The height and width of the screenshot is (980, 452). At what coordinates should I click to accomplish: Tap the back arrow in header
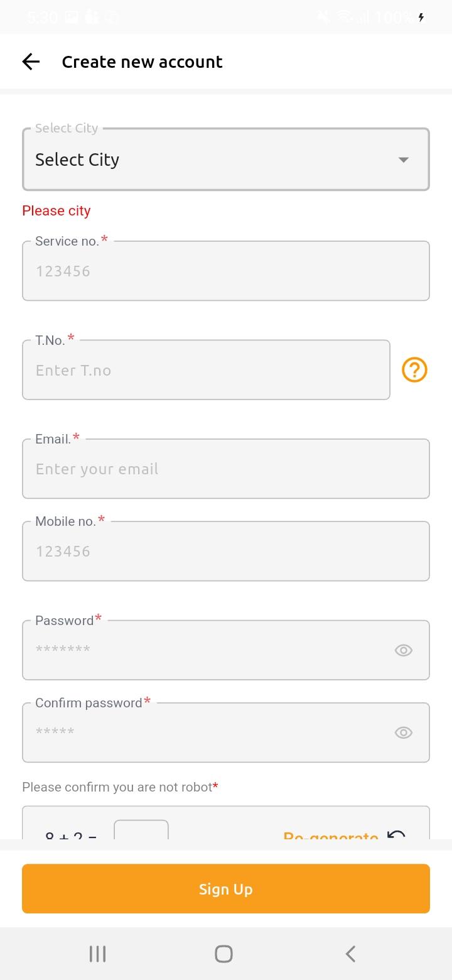click(31, 62)
